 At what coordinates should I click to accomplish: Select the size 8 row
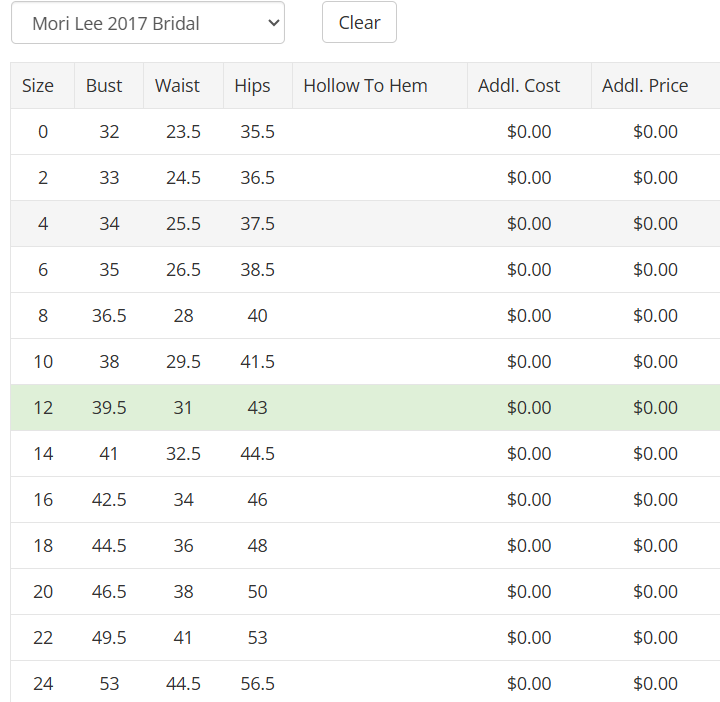[43, 316]
